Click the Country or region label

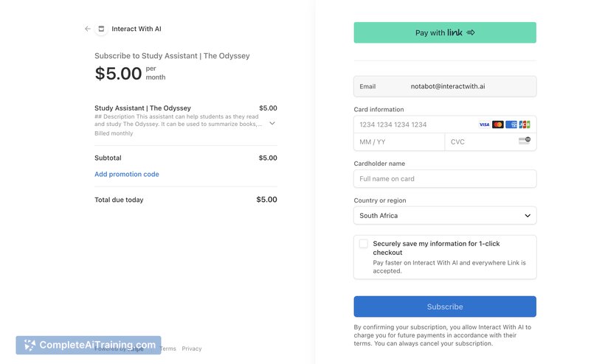(x=380, y=200)
